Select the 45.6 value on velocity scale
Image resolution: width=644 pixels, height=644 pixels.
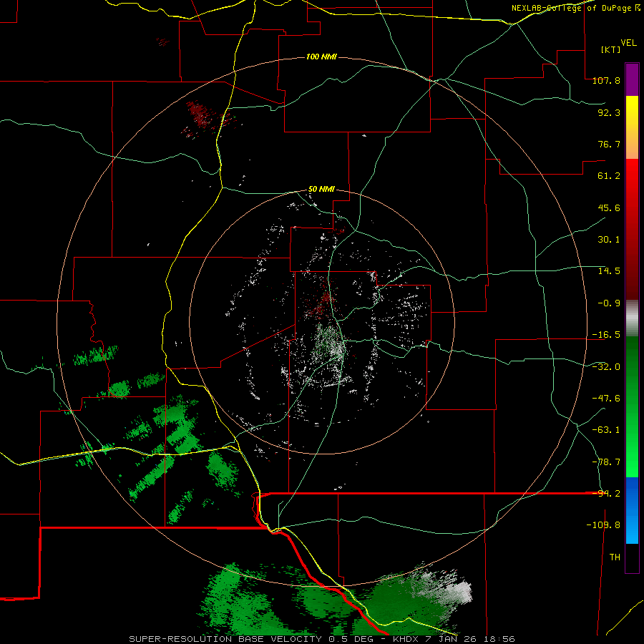[x=609, y=208]
